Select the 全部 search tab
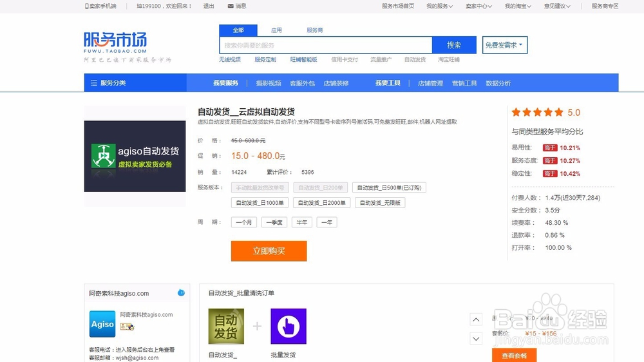The width and height of the screenshot is (644, 362). (238, 30)
